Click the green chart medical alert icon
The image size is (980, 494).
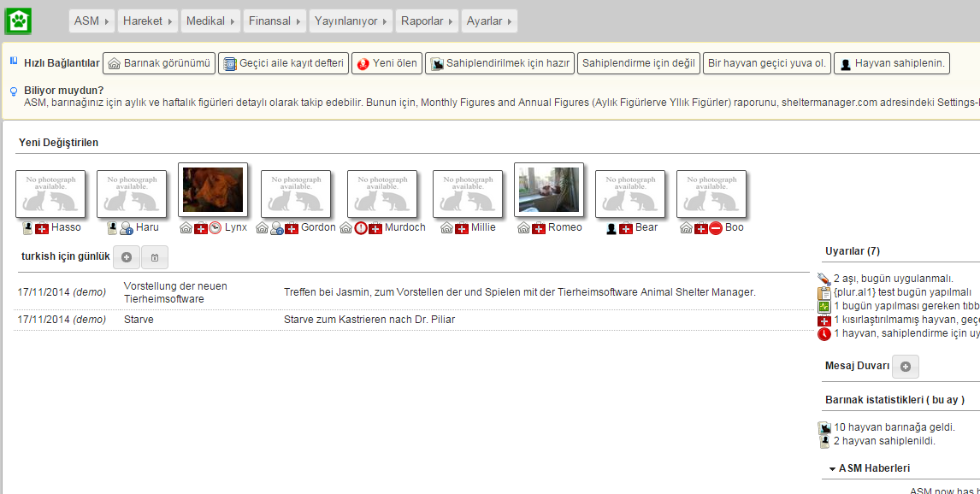coord(824,307)
